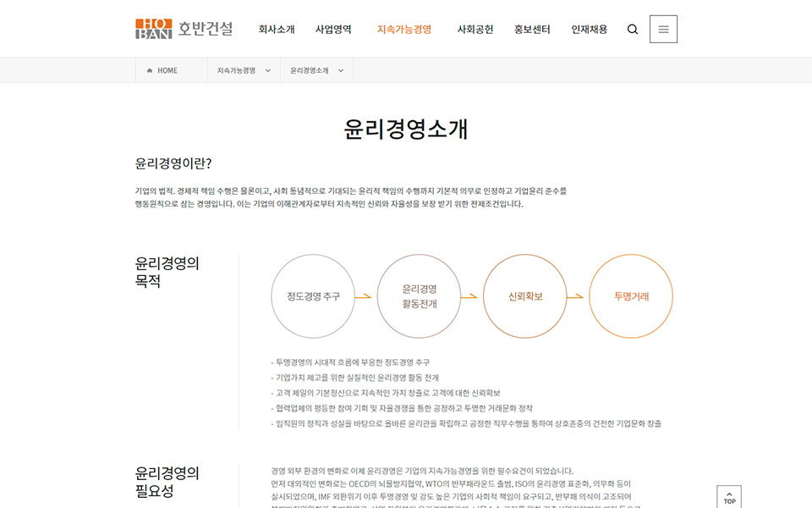Click the 신뢰확보 circle
Screen dimensions: 812x508
[x=525, y=296]
